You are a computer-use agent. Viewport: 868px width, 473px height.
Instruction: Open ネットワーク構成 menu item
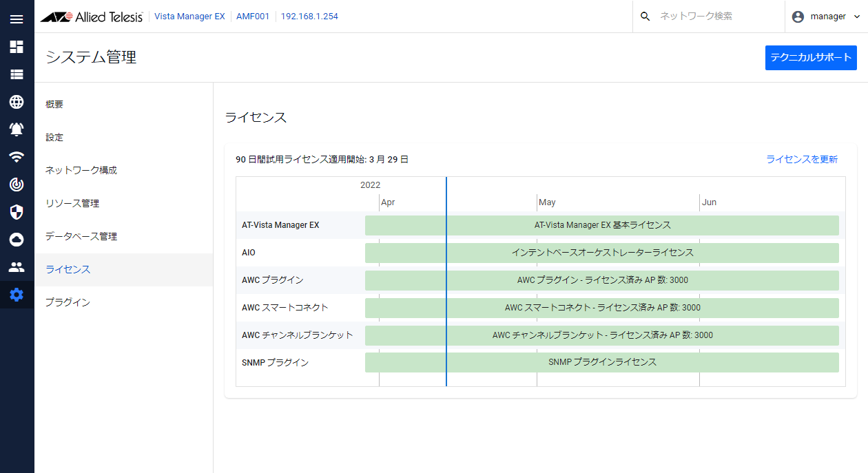pos(81,170)
